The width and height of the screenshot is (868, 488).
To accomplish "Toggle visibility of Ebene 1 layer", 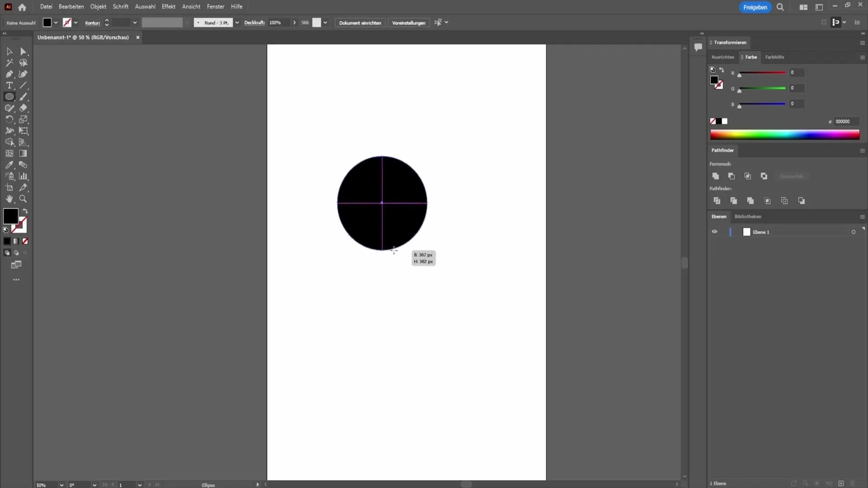I will coord(714,232).
